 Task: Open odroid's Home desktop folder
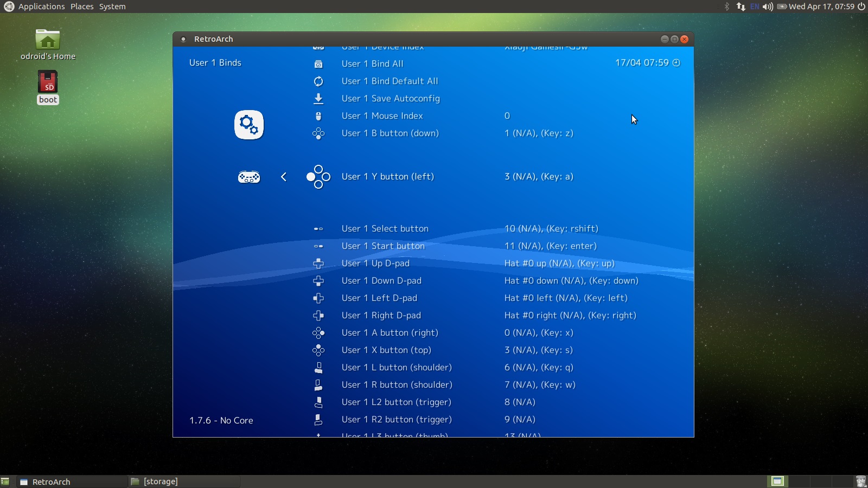48,41
